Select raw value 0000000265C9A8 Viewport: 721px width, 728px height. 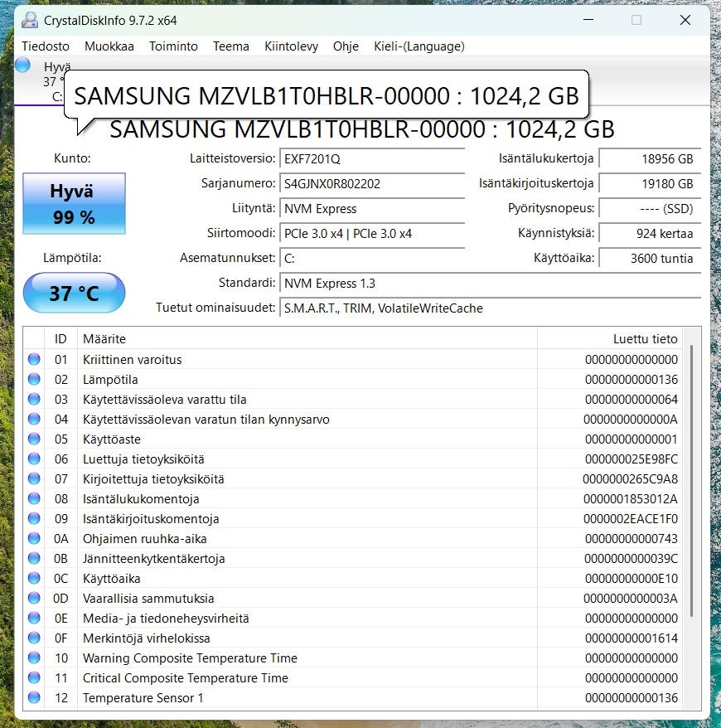click(x=630, y=479)
